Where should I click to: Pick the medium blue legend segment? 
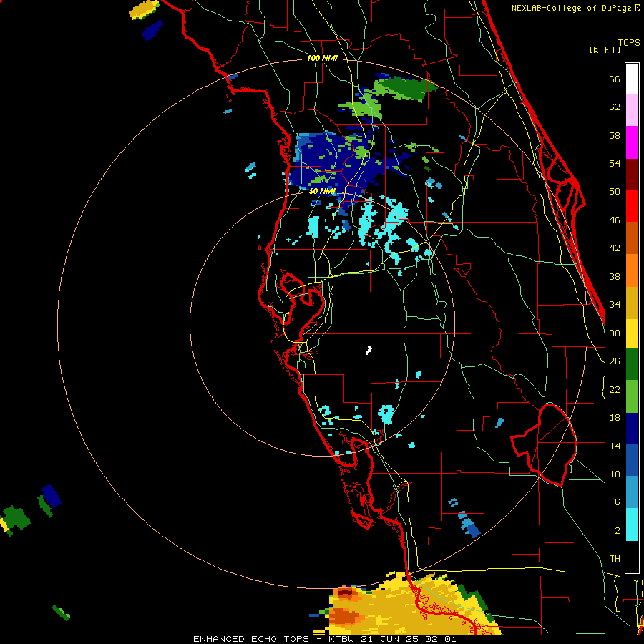(632, 460)
